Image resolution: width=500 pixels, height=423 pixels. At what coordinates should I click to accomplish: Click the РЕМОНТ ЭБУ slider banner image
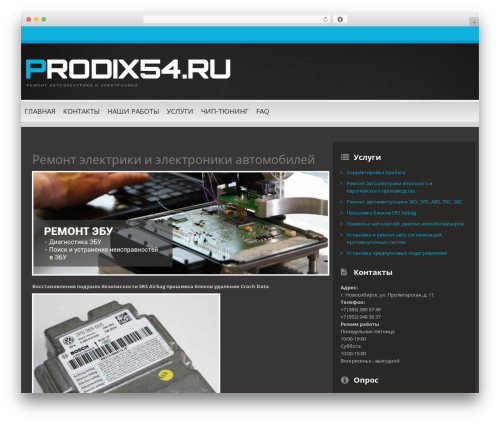tap(181, 223)
